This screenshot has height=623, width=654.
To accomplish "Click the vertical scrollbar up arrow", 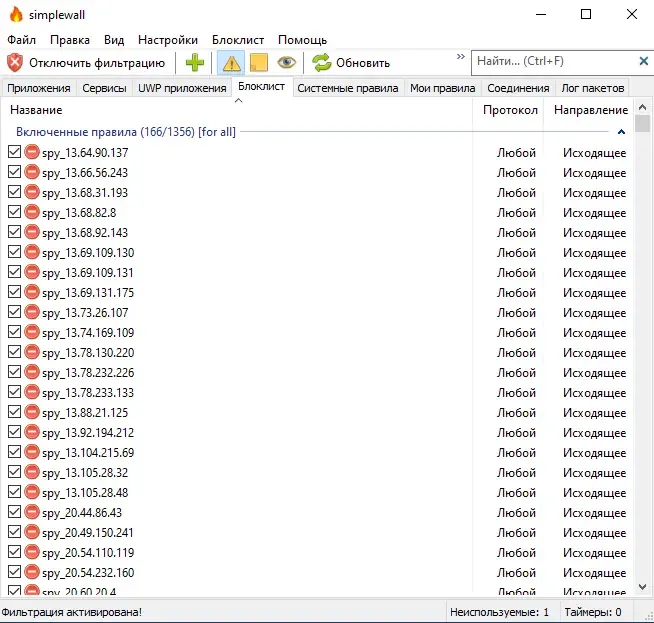I will pyautogui.click(x=642, y=107).
